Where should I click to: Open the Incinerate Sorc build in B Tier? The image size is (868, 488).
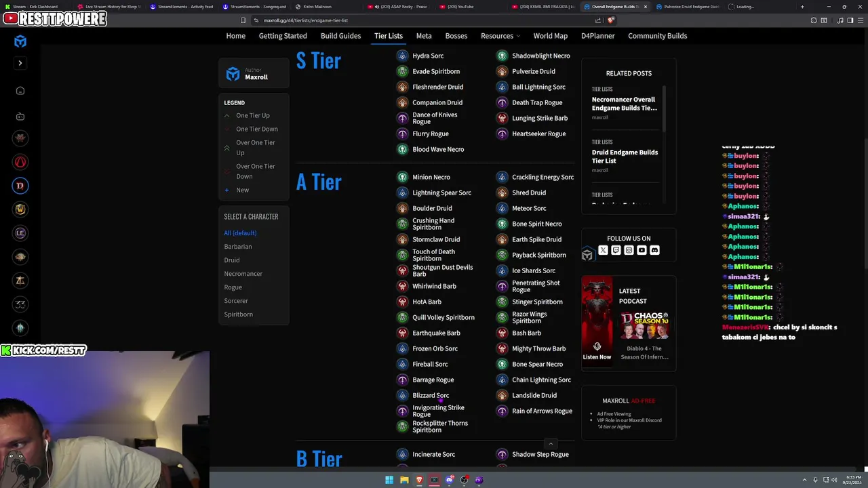[433, 454]
